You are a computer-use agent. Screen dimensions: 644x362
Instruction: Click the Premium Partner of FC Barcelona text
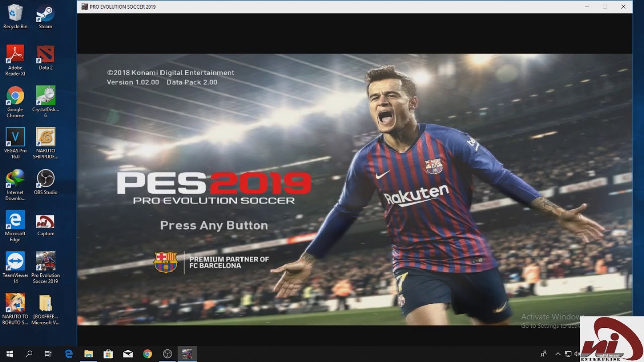coord(229,262)
